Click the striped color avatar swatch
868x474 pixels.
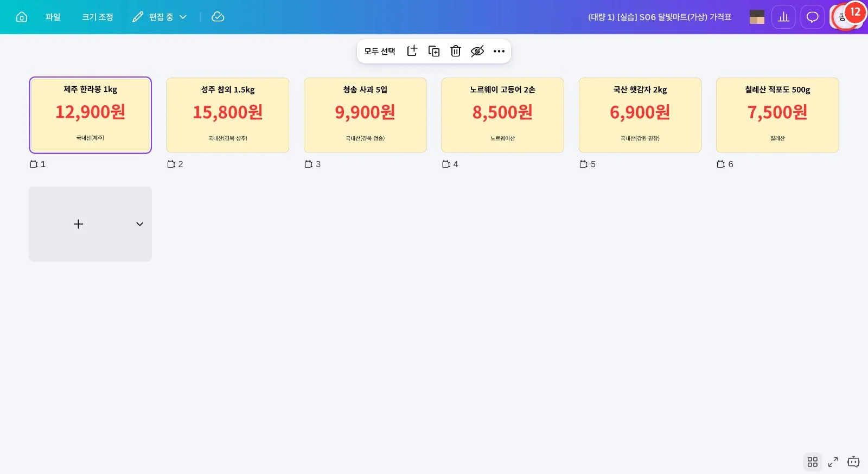[x=757, y=17]
